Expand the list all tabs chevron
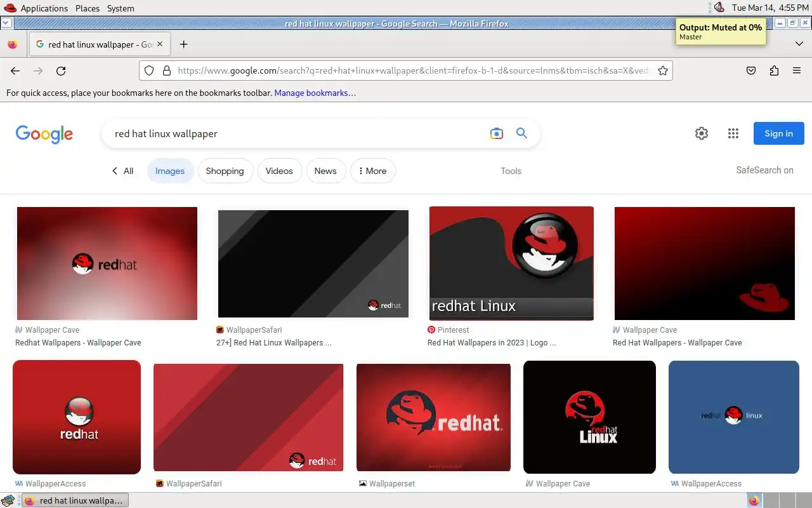 tap(799, 44)
